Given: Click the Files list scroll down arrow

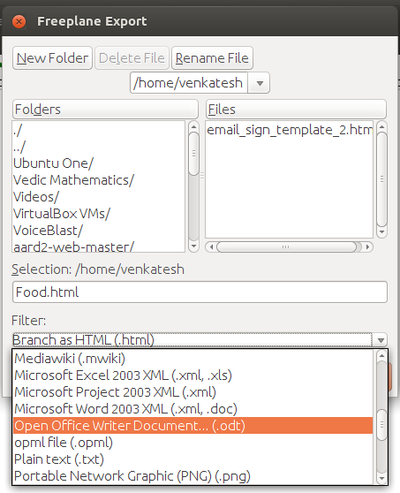Looking at the screenshot, I should 382,232.
